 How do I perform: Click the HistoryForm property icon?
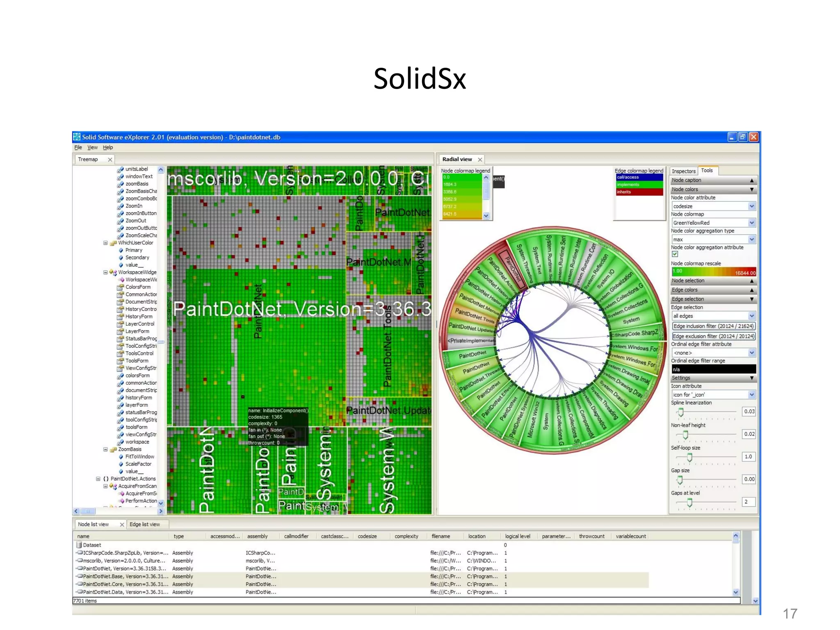click(x=120, y=317)
